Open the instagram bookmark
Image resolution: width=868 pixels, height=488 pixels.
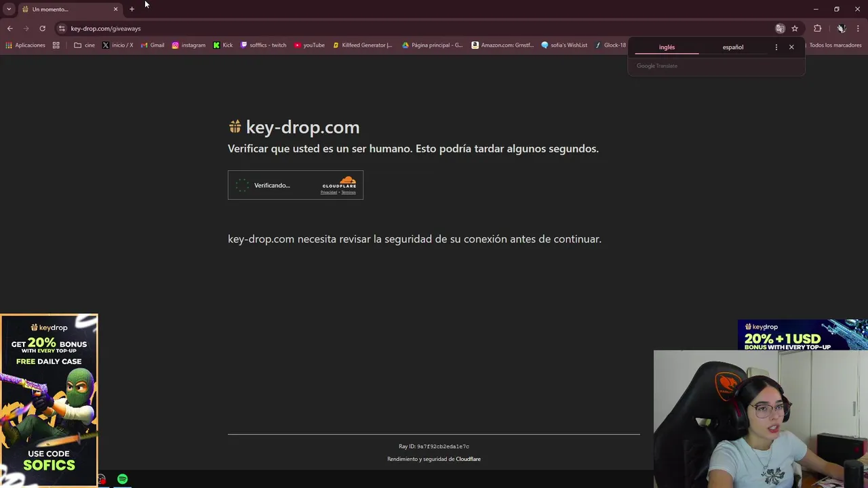tap(189, 45)
